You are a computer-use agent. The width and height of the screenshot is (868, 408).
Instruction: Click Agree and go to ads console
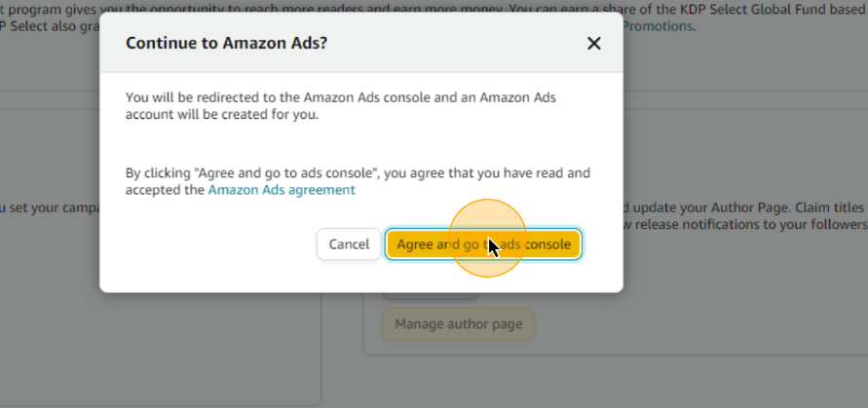click(483, 244)
